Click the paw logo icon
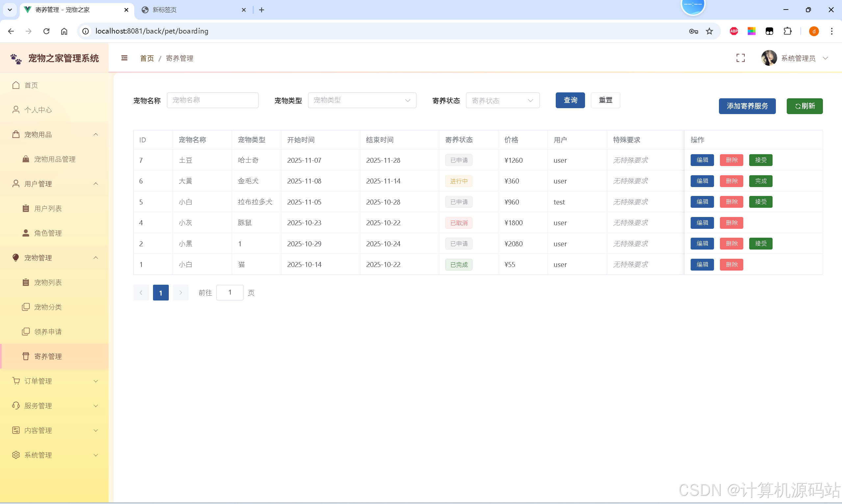The image size is (842, 504). (16, 59)
